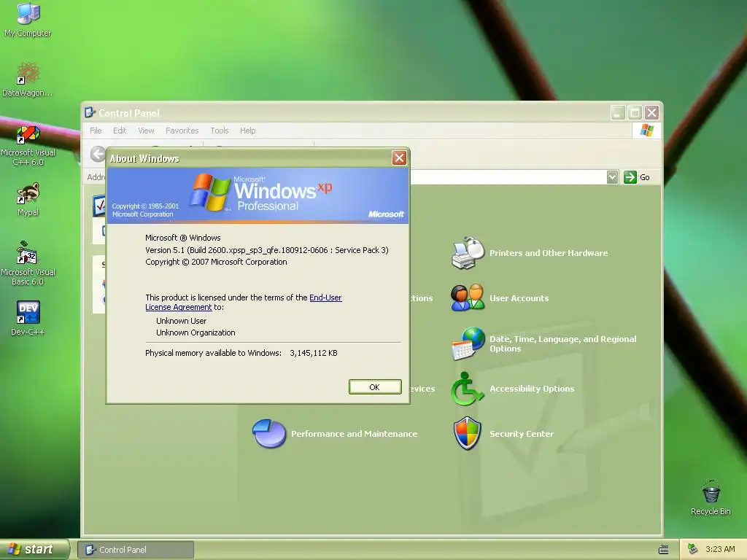Expand the address bar dropdown arrow
This screenshot has height=560, width=747.
[613, 177]
